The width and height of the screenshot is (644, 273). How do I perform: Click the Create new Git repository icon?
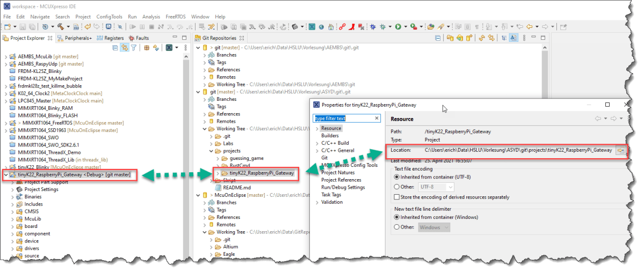tap(469, 38)
